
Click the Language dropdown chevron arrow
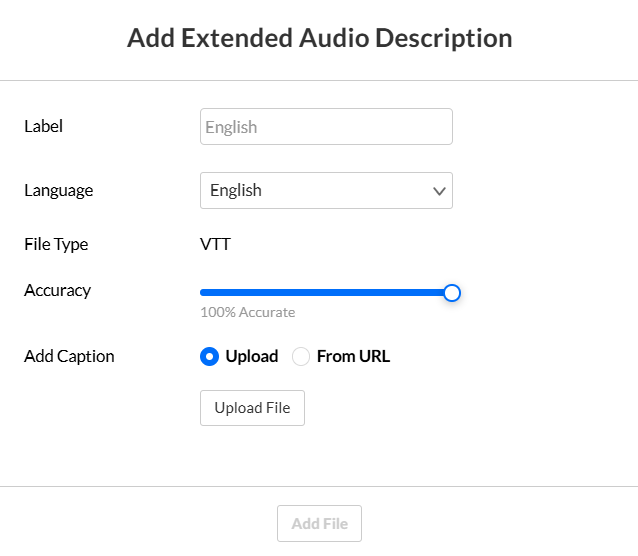coord(439,191)
